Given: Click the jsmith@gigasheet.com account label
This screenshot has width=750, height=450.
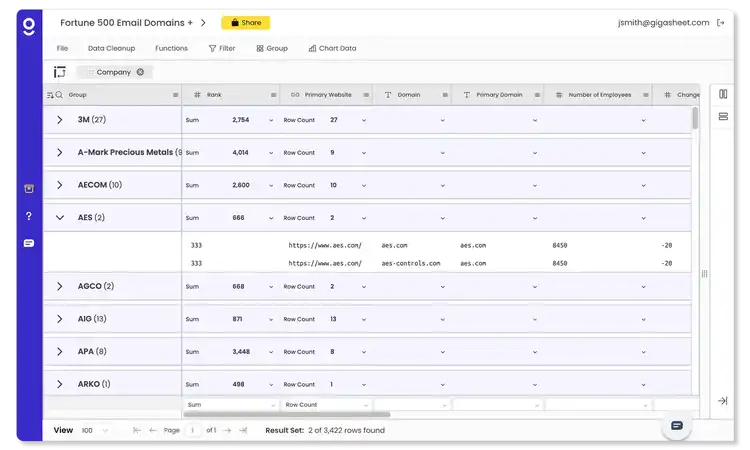Looking at the screenshot, I should click(x=663, y=22).
